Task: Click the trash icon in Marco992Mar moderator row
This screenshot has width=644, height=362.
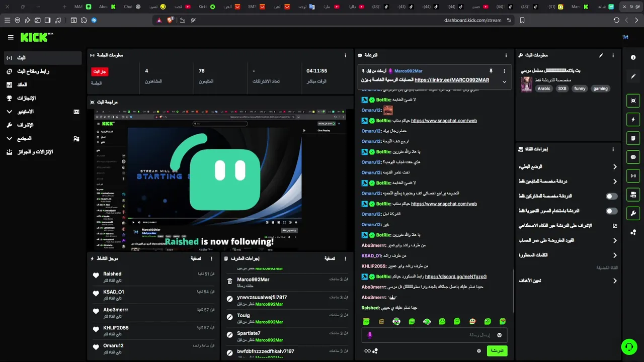Action: click(230, 282)
